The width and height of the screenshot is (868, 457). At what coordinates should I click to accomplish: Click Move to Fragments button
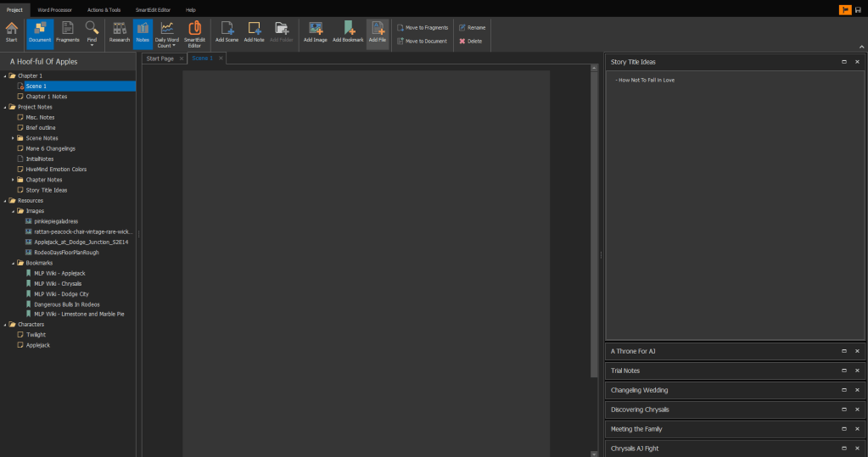422,28
